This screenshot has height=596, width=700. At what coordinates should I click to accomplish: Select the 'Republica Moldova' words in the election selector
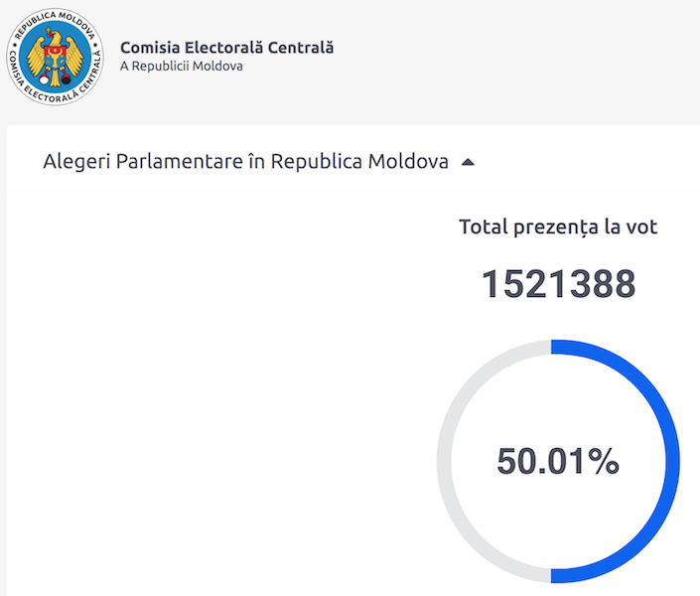click(359, 161)
